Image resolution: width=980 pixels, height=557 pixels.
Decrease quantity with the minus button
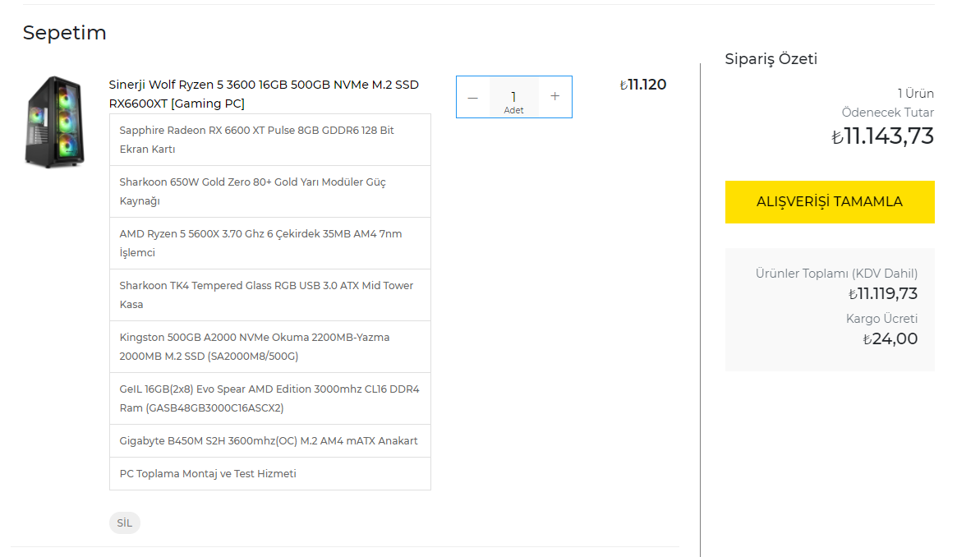(x=473, y=97)
